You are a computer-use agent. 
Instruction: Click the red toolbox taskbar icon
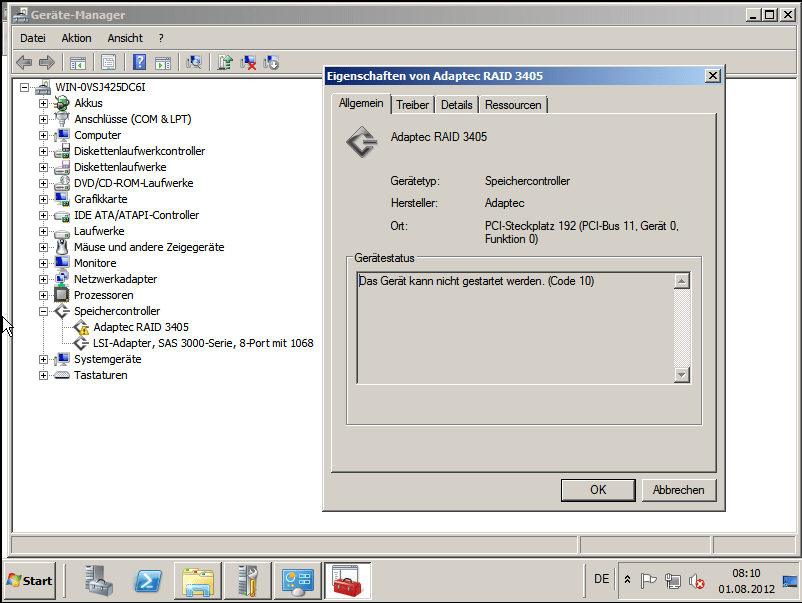pos(348,580)
